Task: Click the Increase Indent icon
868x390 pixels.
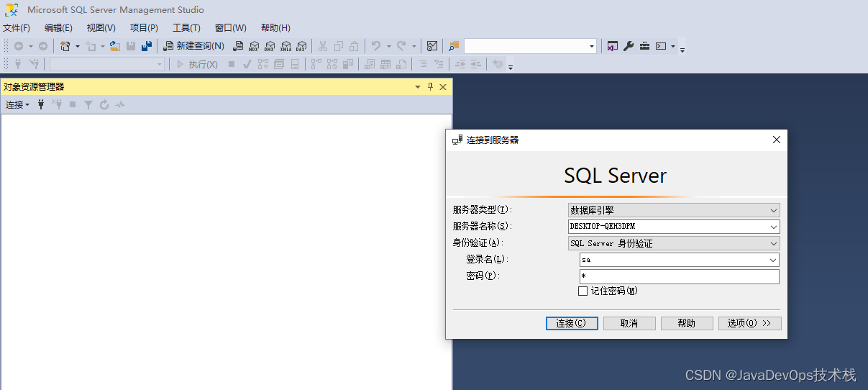Action: (476, 65)
